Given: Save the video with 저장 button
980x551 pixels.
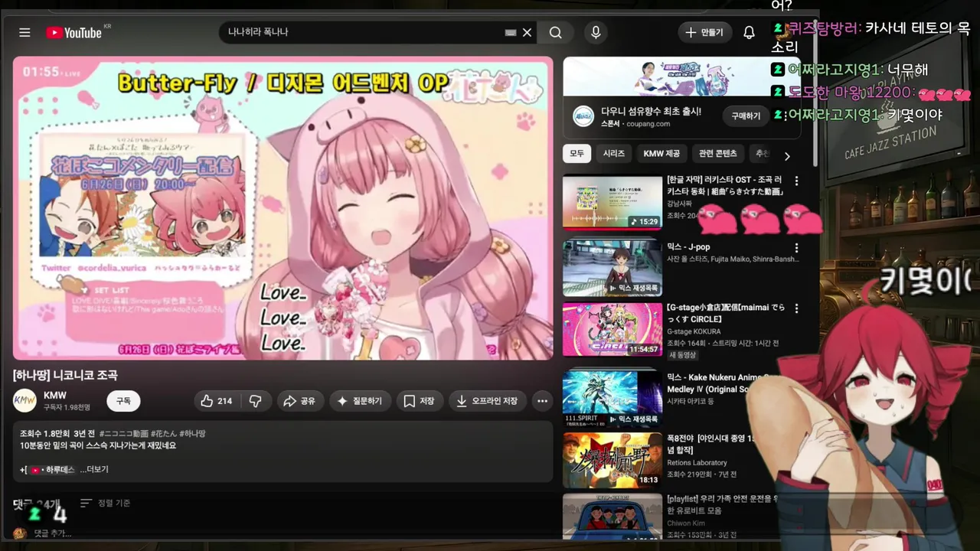Looking at the screenshot, I should (x=420, y=401).
